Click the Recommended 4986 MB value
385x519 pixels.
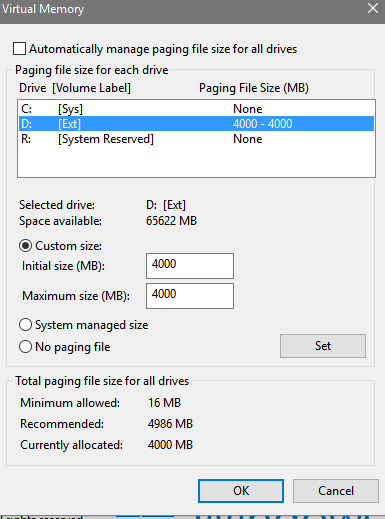[x=170, y=424]
